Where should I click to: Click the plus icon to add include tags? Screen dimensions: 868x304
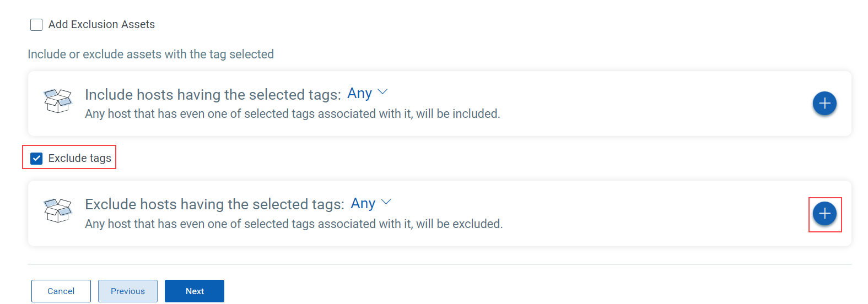pyautogui.click(x=824, y=104)
